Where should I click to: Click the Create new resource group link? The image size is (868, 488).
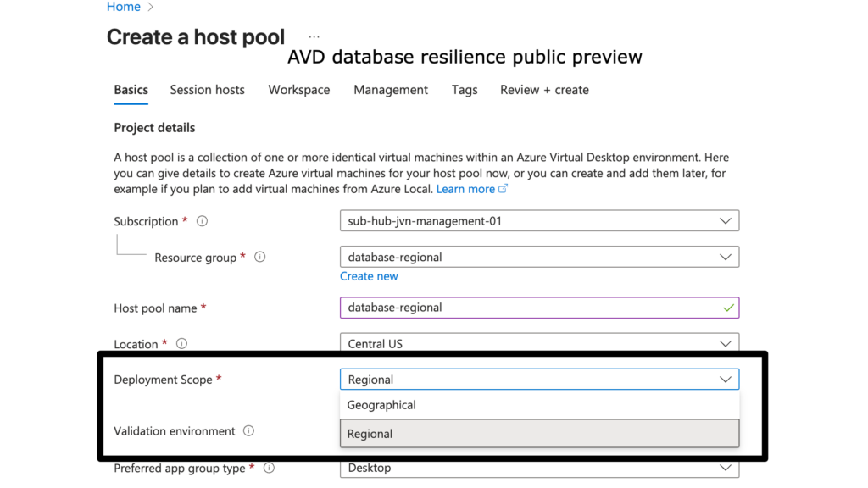[369, 276]
